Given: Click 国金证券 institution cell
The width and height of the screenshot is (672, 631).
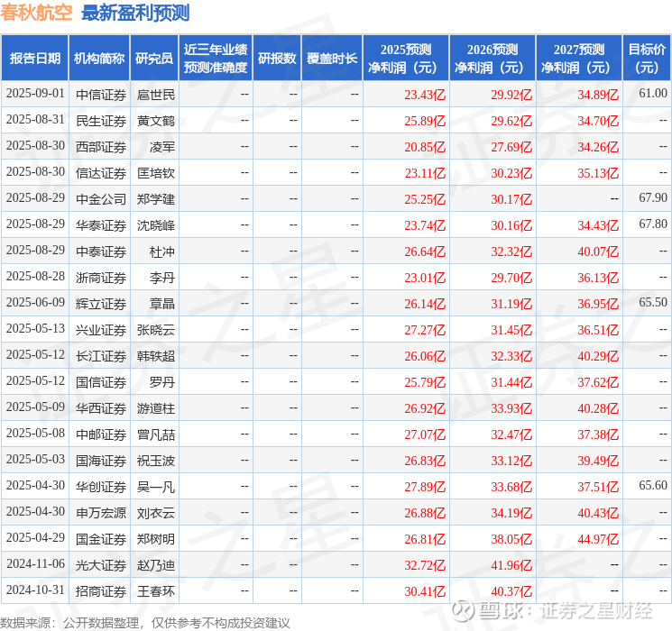Looking at the screenshot, I should point(101,539).
